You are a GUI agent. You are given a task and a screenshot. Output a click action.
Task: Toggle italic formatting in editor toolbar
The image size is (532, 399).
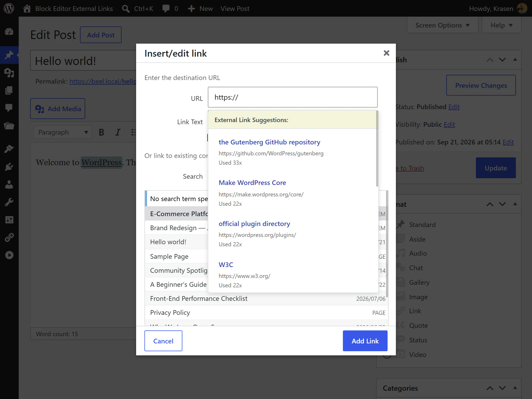point(118,132)
